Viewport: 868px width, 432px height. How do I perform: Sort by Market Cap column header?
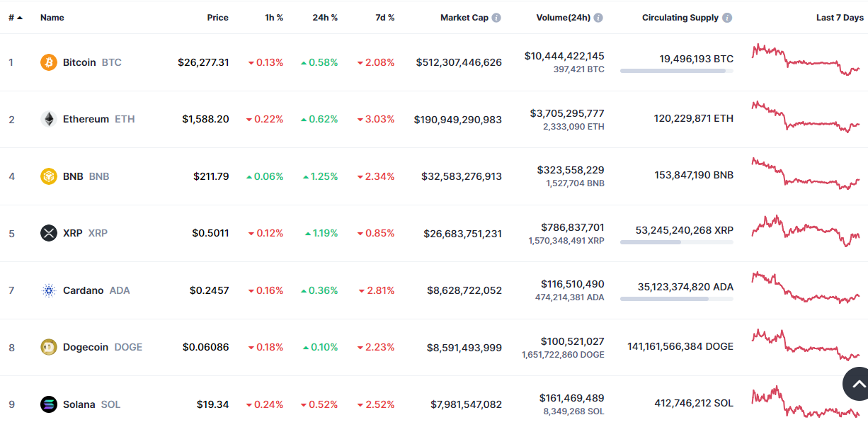tap(464, 18)
